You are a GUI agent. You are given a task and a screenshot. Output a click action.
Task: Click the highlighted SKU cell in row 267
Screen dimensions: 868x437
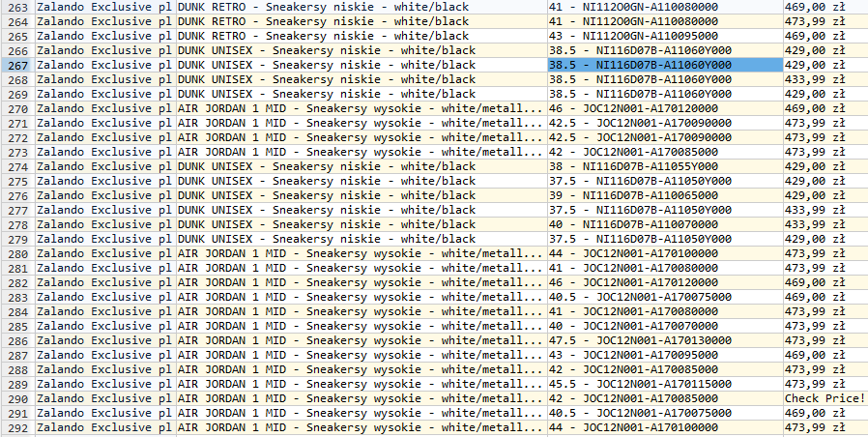pyautogui.click(x=665, y=65)
